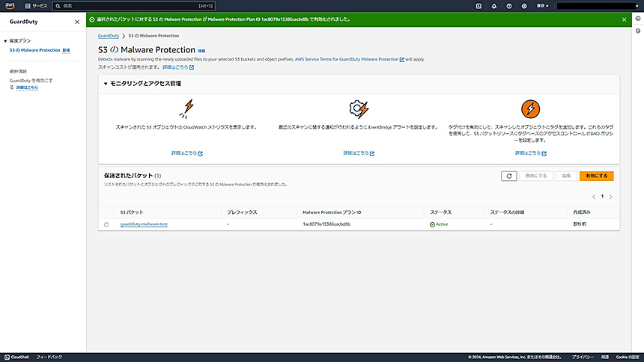Open the 情報 info link beside title
This screenshot has height=362, width=644.
[201, 51]
